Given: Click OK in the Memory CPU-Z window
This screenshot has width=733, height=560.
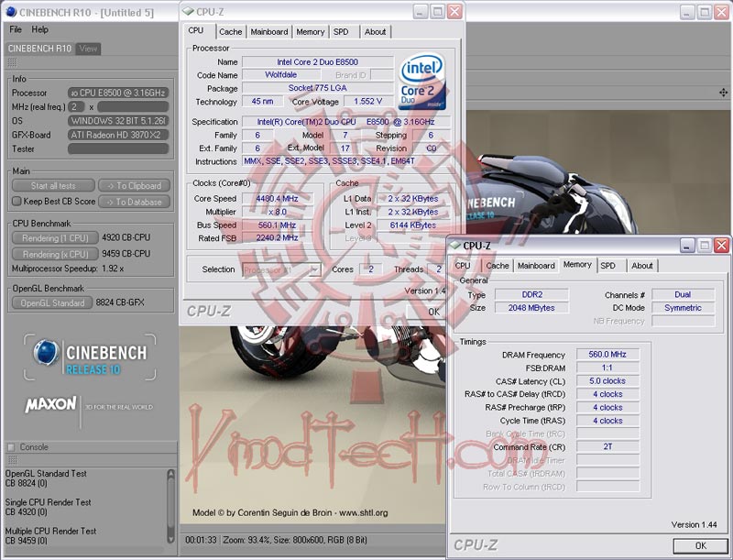Looking at the screenshot, I should pos(700,545).
